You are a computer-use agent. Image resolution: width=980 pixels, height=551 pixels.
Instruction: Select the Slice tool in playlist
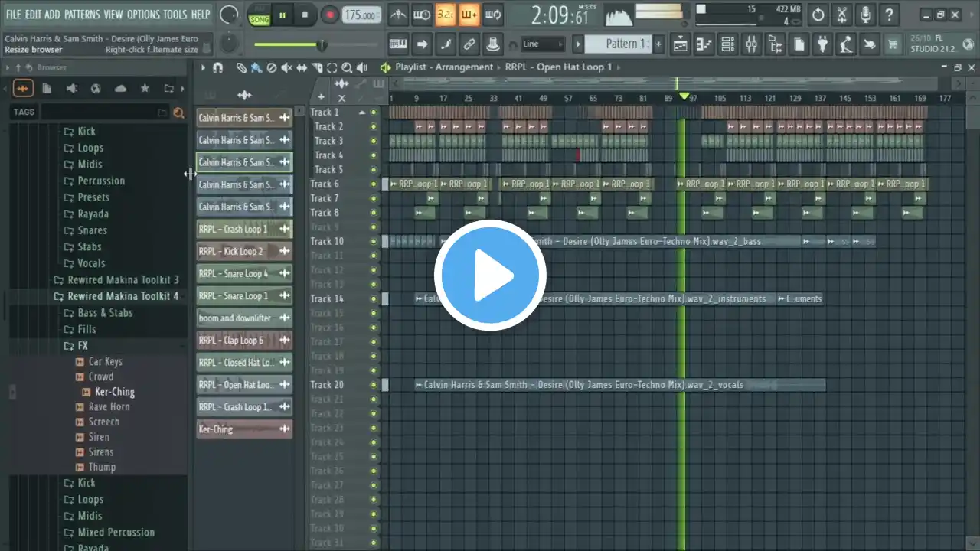pyautogui.click(x=317, y=68)
